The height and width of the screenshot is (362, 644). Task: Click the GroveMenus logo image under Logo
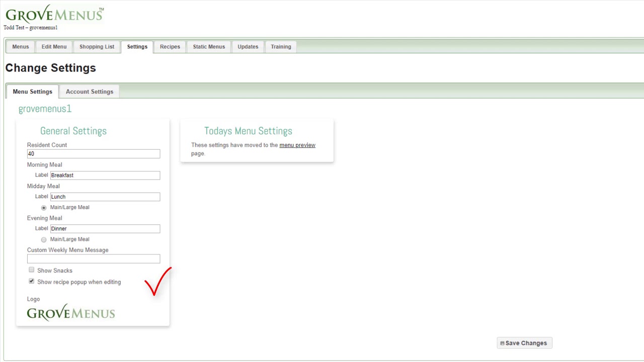71,312
